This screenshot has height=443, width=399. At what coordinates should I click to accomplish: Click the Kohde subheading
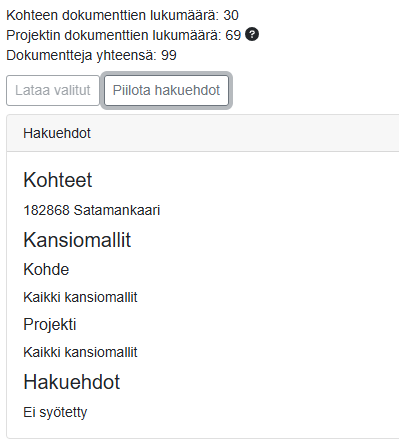coord(46,269)
